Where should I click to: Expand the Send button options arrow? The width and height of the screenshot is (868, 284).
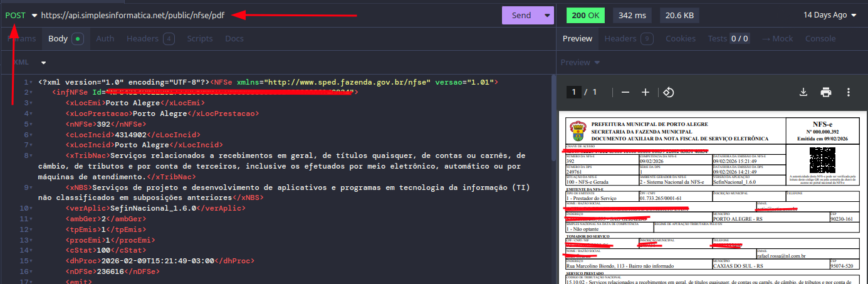[547, 15]
